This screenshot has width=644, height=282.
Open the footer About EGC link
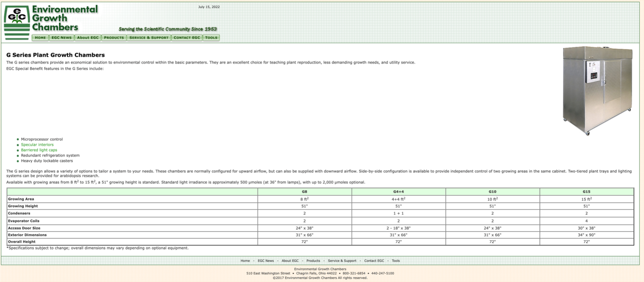click(x=290, y=261)
